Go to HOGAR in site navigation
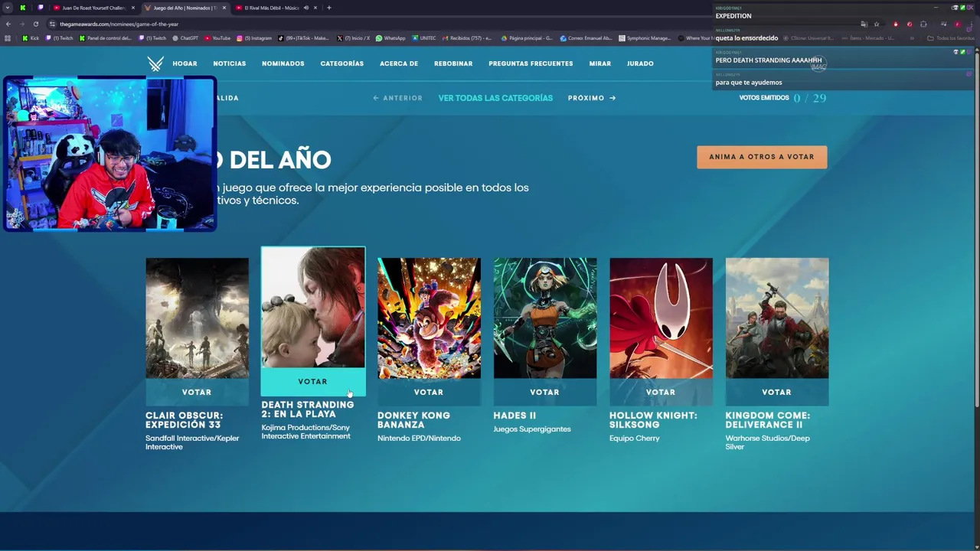Viewport: 980px width, 551px height. tap(185, 64)
